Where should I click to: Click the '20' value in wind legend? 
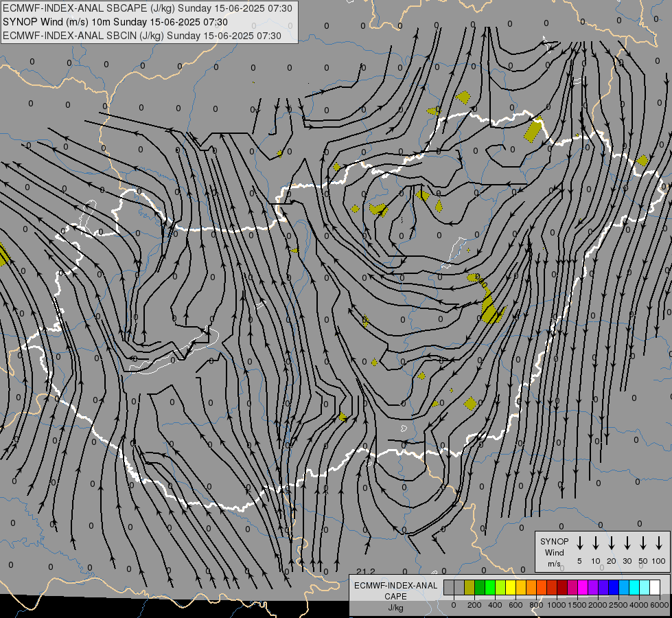(611, 561)
